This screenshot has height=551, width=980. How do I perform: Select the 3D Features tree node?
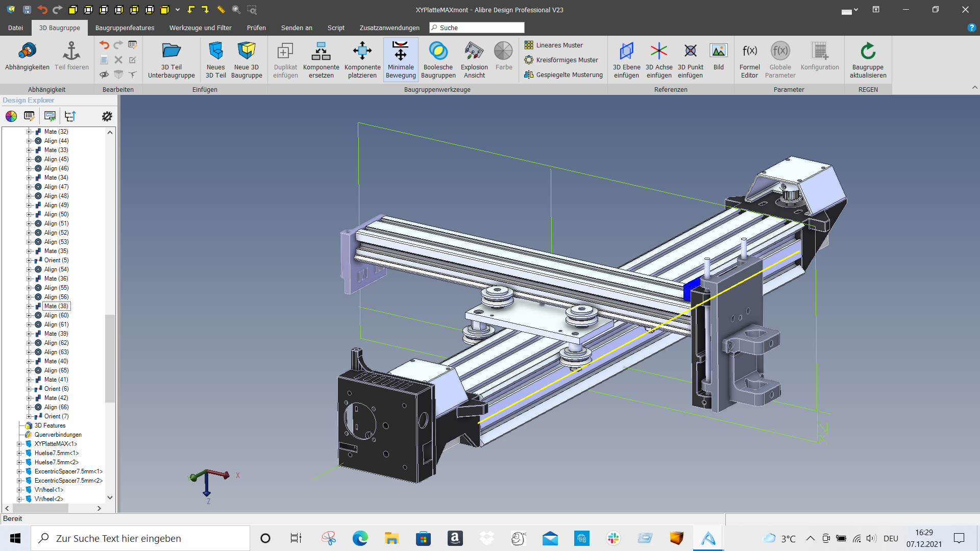pyautogui.click(x=50, y=425)
